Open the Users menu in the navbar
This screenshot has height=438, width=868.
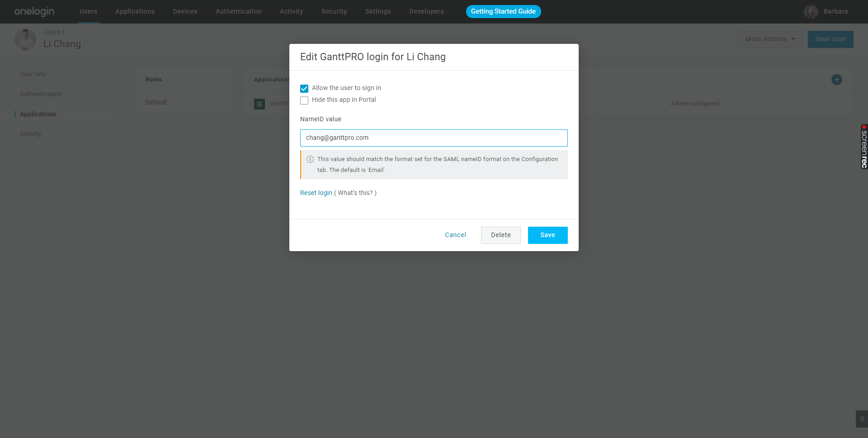(88, 11)
